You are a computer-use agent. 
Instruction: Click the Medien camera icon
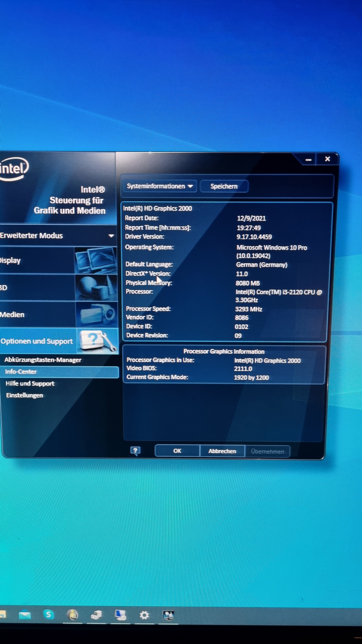click(x=97, y=314)
